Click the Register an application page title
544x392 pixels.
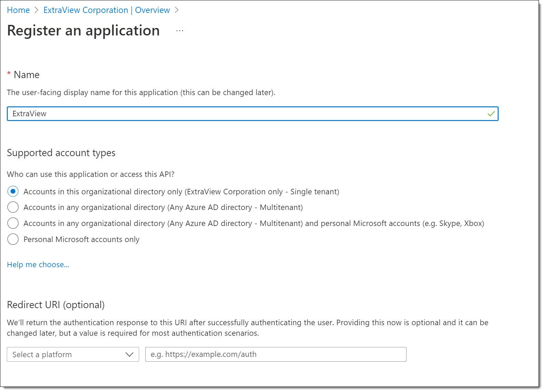[83, 31]
